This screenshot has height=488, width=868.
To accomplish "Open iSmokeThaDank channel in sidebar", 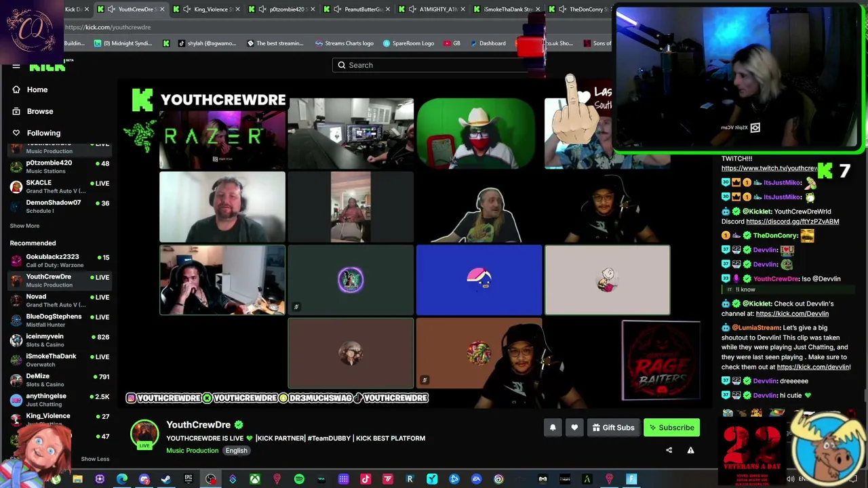I will pos(60,360).
